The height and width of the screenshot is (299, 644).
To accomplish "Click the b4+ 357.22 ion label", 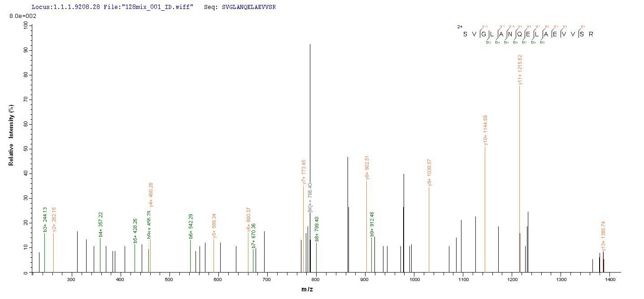I will [100, 224].
